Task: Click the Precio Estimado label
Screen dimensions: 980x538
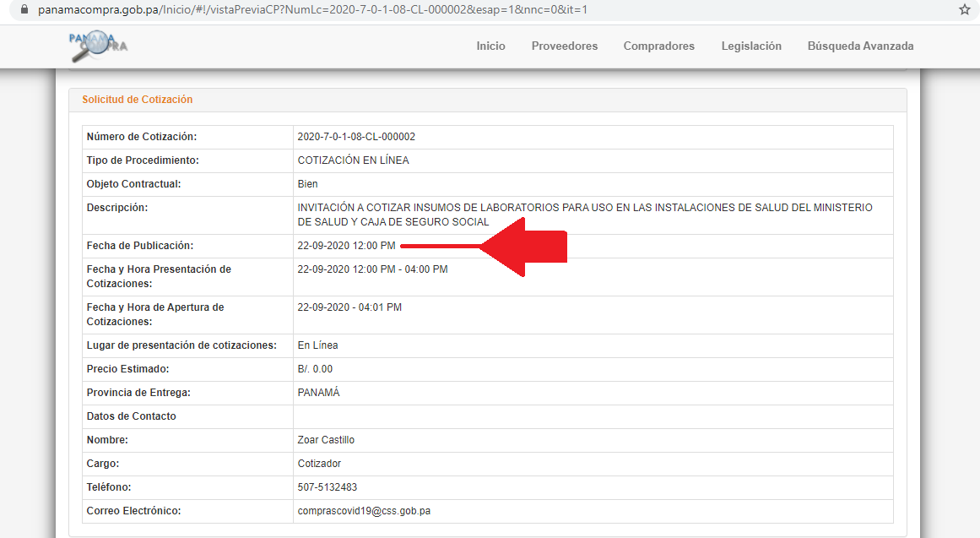Action: pyautogui.click(x=127, y=369)
